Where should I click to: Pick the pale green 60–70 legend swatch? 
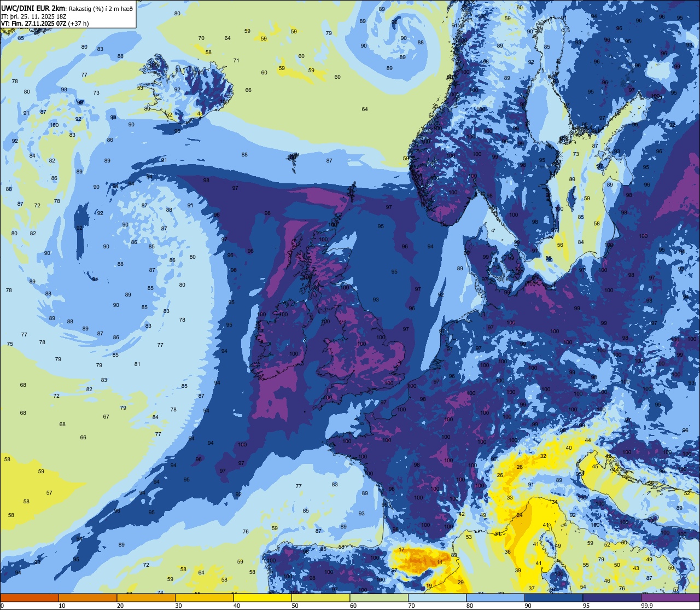(379, 598)
